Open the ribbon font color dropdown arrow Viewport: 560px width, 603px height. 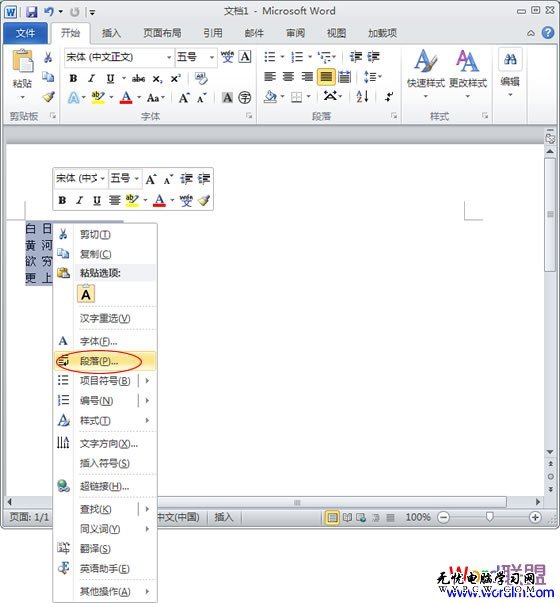pos(139,97)
